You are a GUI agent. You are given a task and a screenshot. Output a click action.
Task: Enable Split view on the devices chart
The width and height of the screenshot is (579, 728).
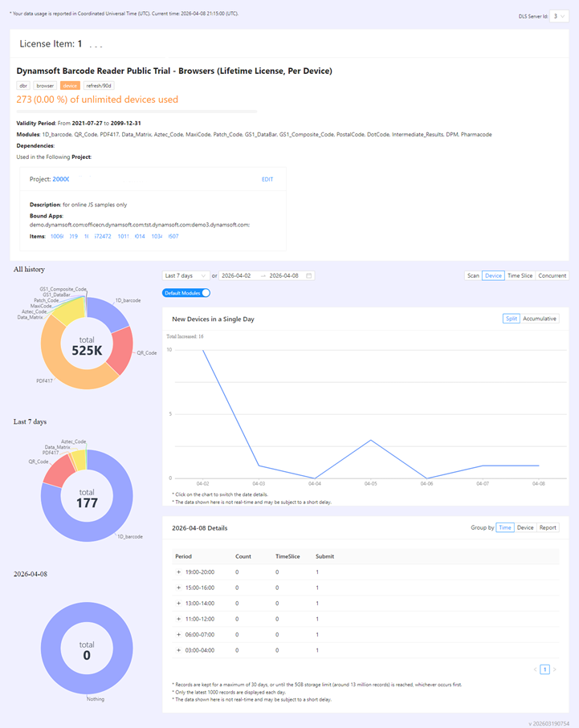point(512,318)
